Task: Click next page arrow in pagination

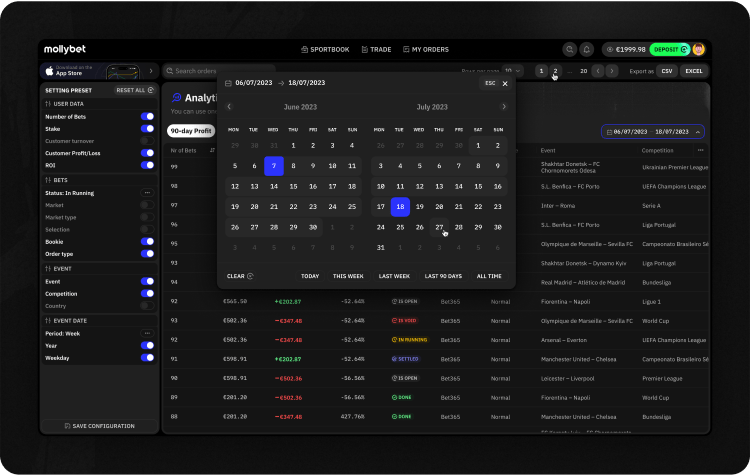Action: [x=612, y=71]
